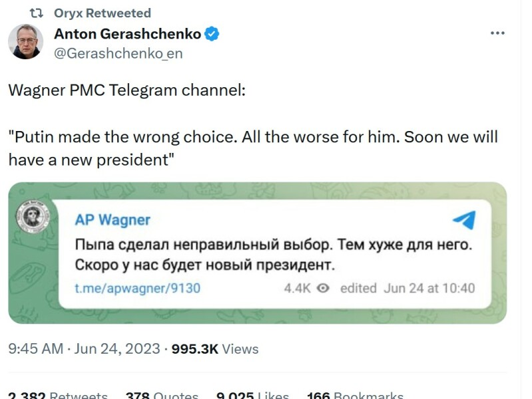Open the t.me/apwagner/9130 link

137,289
